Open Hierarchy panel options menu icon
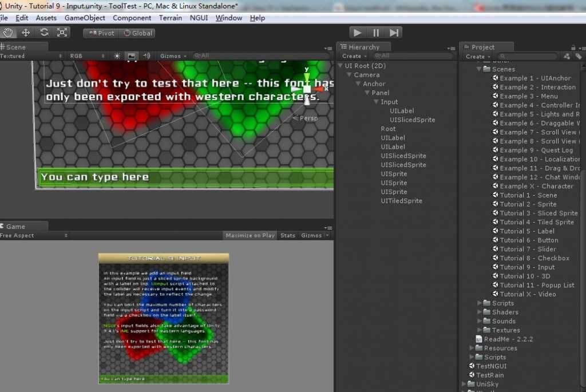This screenshot has height=392, width=586. tap(452, 48)
